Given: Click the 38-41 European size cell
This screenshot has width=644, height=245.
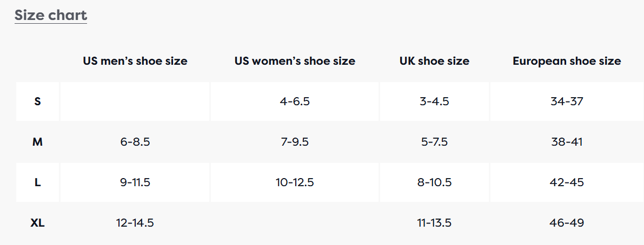Looking at the screenshot, I should tap(567, 142).
